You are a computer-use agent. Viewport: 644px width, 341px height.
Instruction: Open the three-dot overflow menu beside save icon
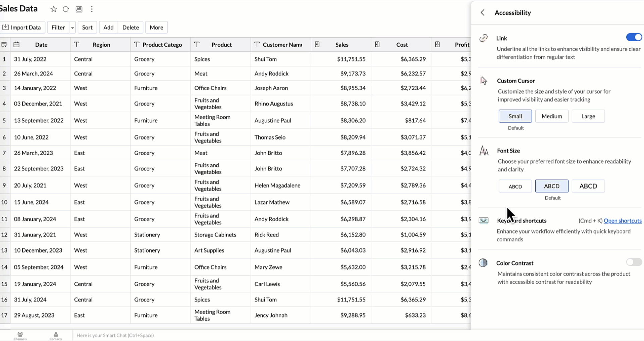92,9
